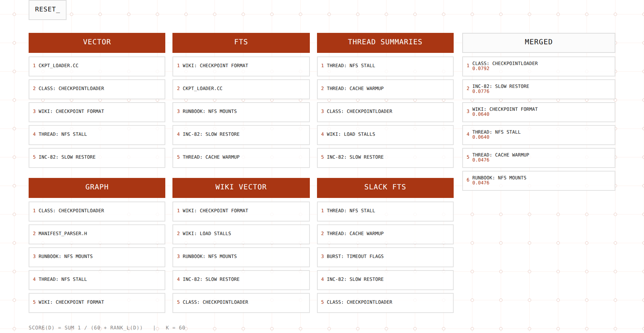Select the FTS panel header
644x333 pixels.
click(241, 43)
